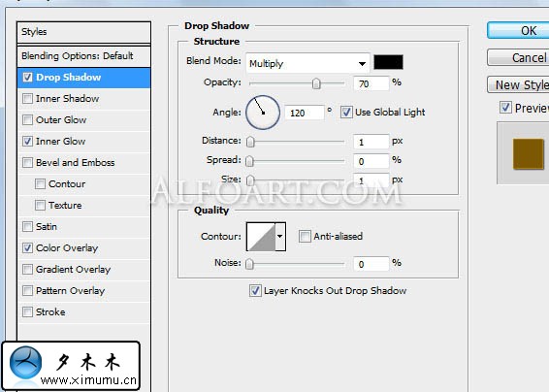Viewport: 549px width, 392px height.
Task: Open the contour curve thumbnail picker
Action: pyautogui.click(x=261, y=237)
